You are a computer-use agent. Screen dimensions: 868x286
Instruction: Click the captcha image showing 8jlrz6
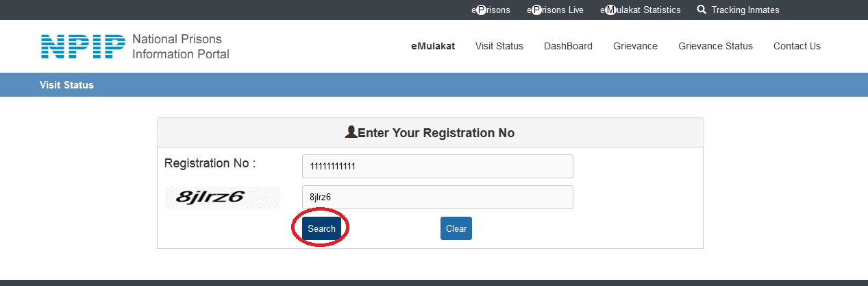[x=222, y=198]
